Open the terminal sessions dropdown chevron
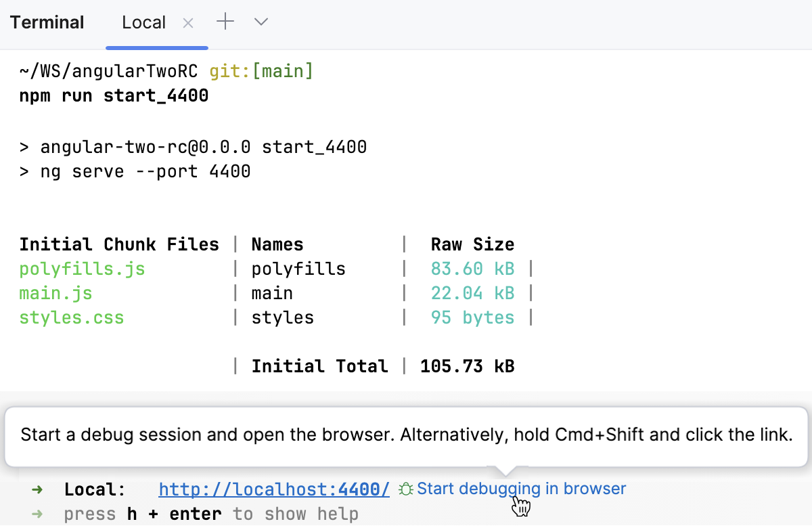Screen dimensions: 812x528 261,22
